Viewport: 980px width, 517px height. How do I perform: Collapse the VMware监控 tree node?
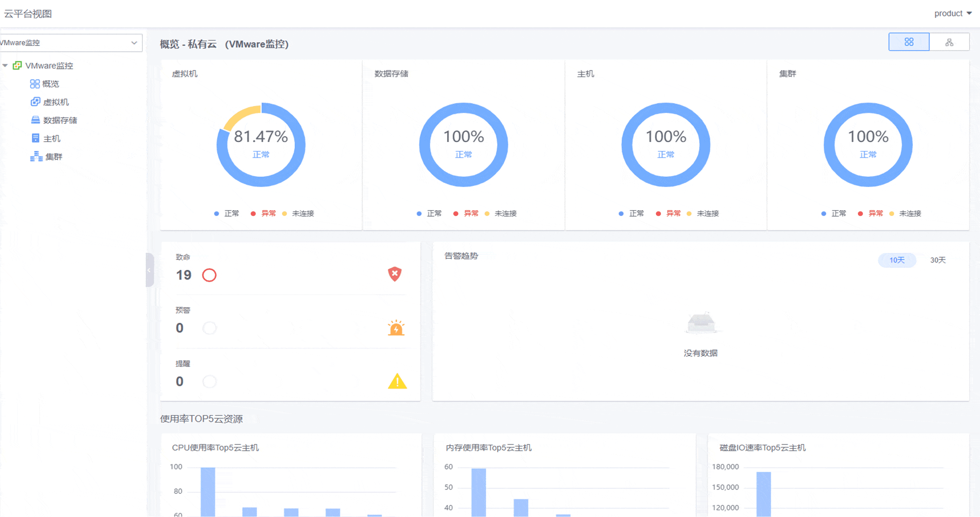pos(5,66)
